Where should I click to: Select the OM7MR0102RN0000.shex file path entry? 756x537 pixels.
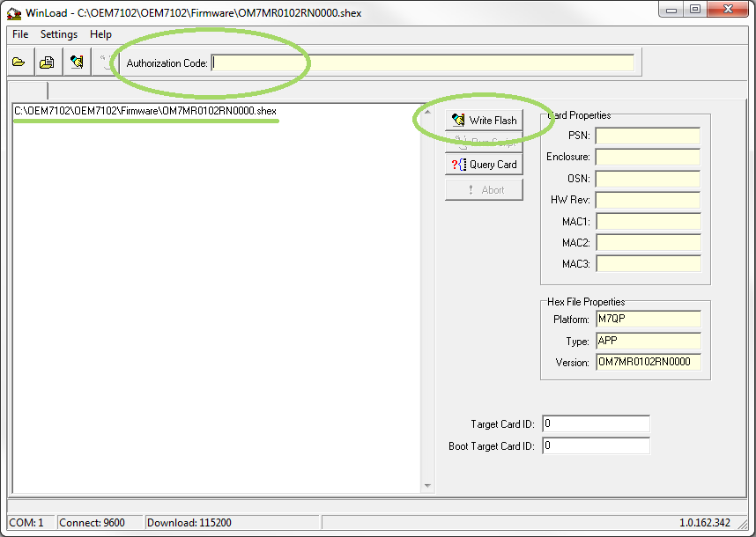click(x=145, y=111)
